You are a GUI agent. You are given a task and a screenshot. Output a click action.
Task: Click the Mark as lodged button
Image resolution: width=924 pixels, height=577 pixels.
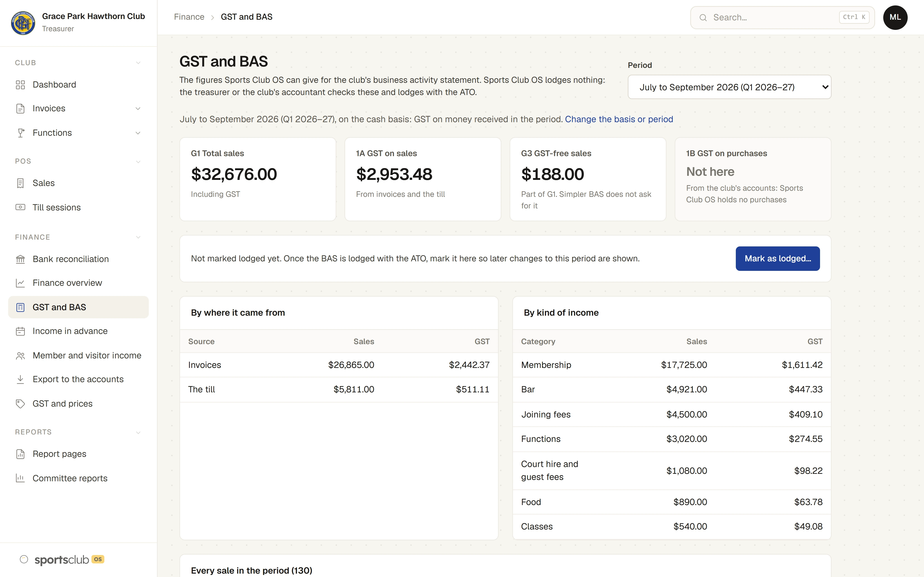tap(777, 259)
